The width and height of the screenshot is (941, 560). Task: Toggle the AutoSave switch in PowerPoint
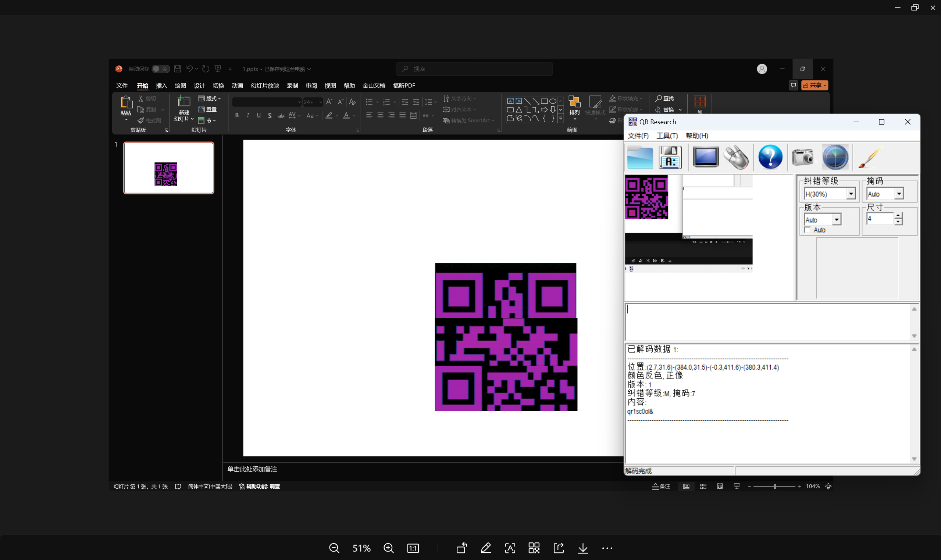tap(160, 69)
